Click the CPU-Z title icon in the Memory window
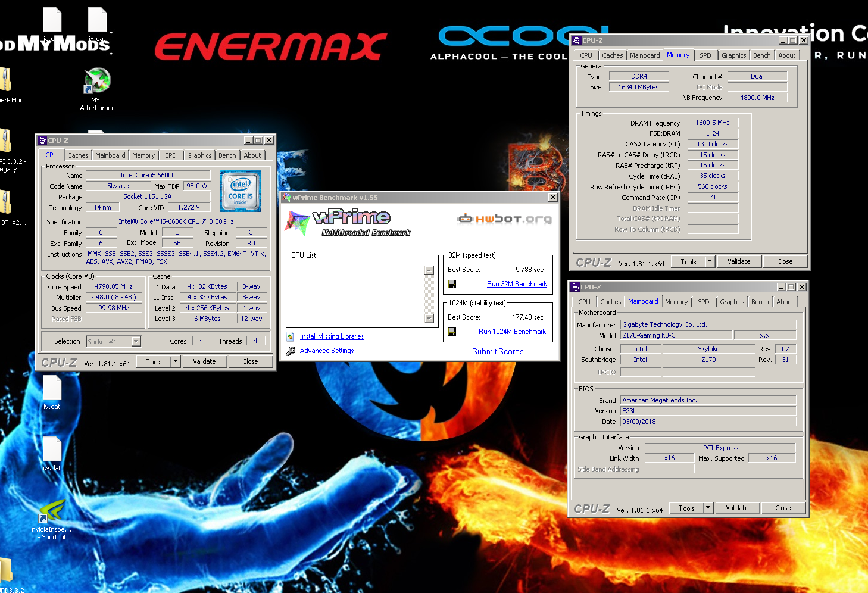 (x=576, y=40)
